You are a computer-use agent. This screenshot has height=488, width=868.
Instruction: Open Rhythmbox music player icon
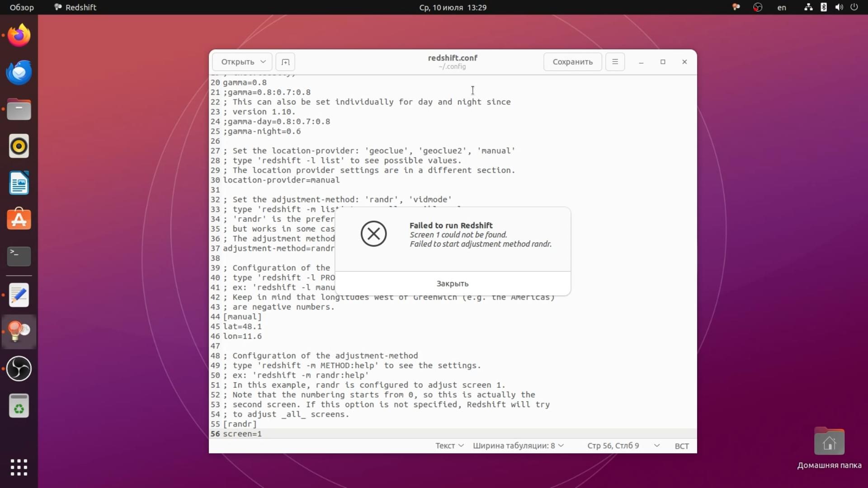pyautogui.click(x=19, y=146)
